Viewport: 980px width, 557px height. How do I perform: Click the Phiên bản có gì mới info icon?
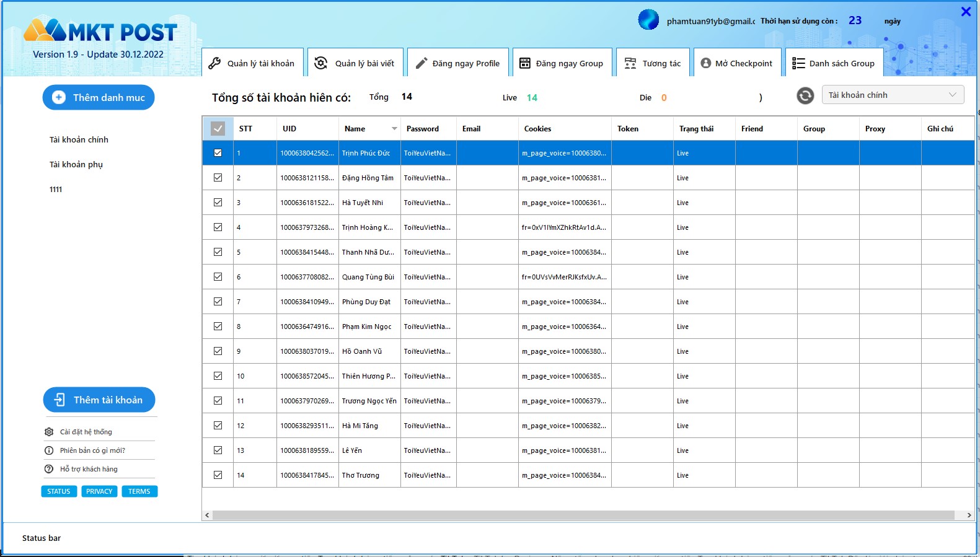tap(49, 450)
